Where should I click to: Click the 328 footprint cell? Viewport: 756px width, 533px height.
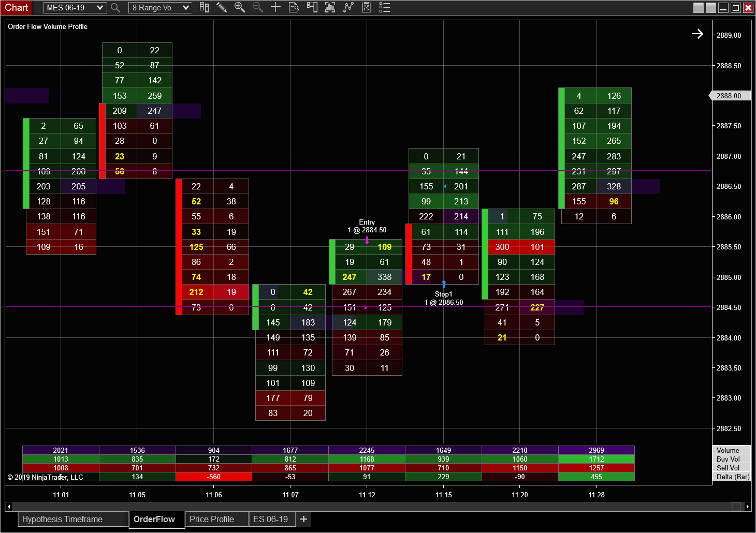click(x=614, y=186)
